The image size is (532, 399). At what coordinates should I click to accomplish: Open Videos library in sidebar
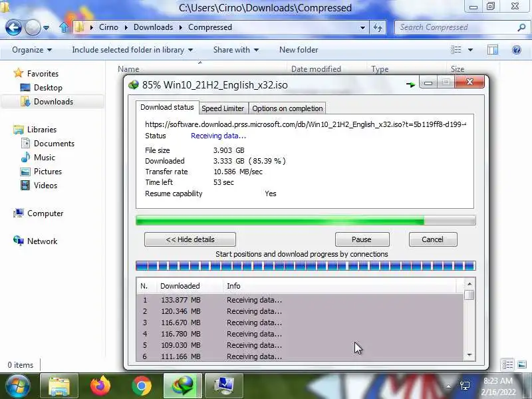[x=39, y=186]
